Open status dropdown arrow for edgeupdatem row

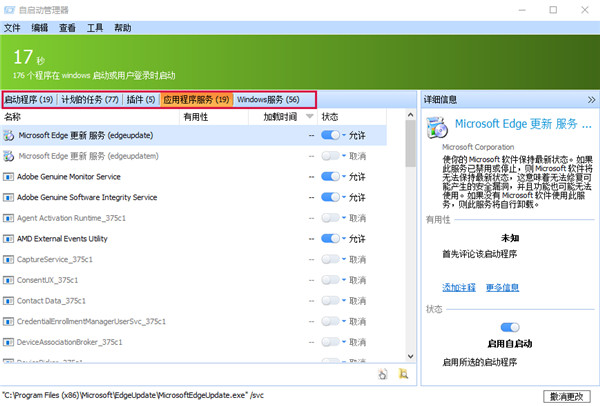pos(344,156)
